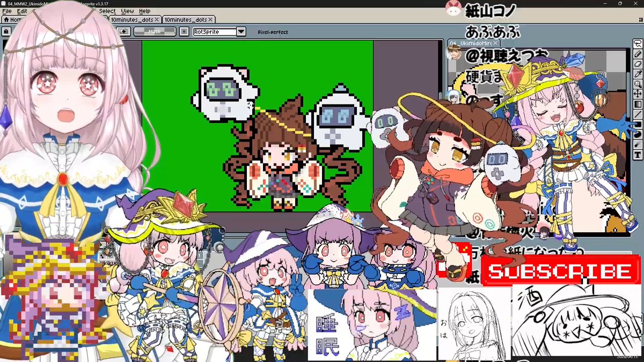Select the Lasso selection tool at the top of the toolbox

638,44
